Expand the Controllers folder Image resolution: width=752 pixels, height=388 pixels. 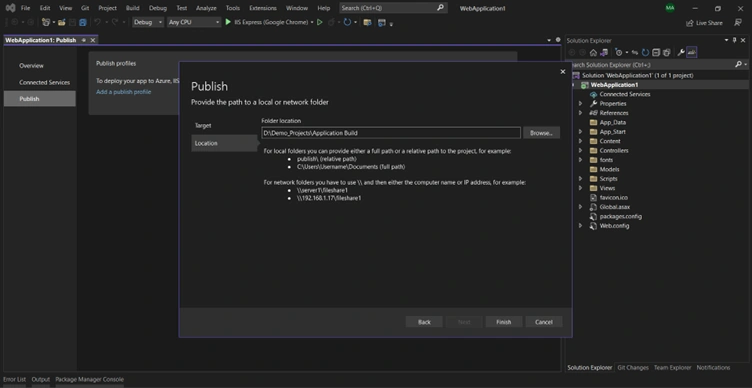pyautogui.click(x=580, y=151)
